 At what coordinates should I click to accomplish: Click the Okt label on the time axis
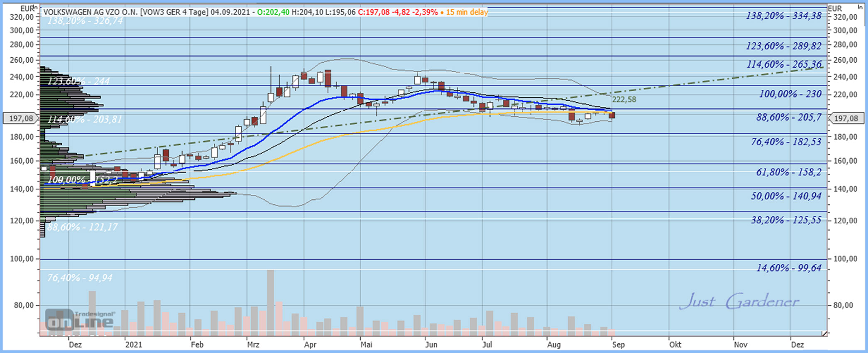pyautogui.click(x=675, y=344)
